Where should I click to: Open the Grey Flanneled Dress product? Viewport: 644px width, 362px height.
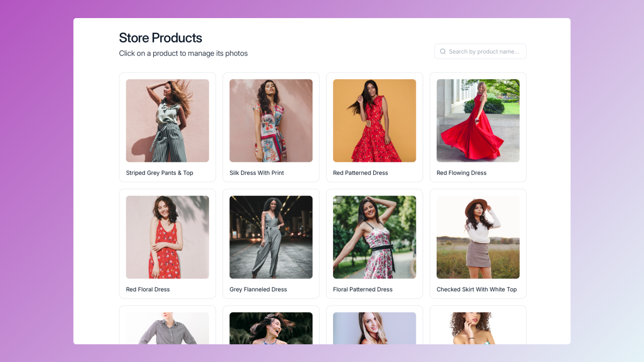[x=270, y=237]
